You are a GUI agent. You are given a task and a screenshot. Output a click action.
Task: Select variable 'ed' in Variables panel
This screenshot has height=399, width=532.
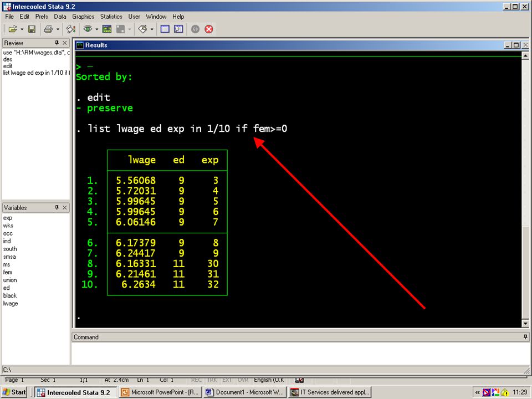click(x=7, y=288)
